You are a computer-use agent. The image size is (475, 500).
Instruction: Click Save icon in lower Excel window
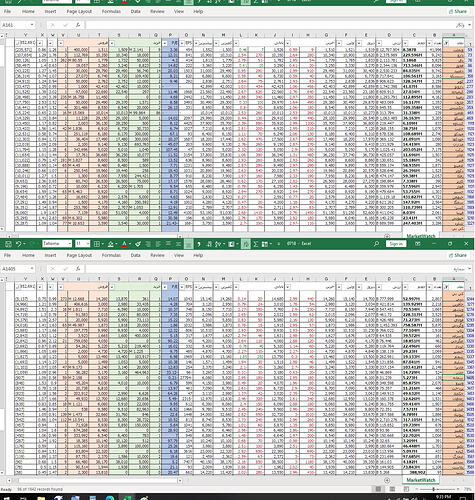(8, 244)
